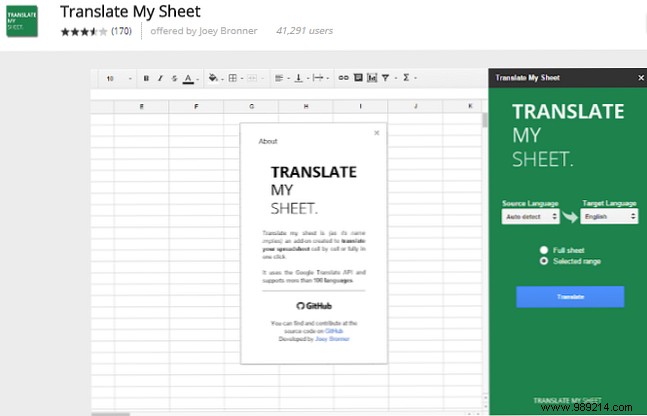647x416 pixels.
Task: Apply strikethrough formatting
Action: click(174, 78)
